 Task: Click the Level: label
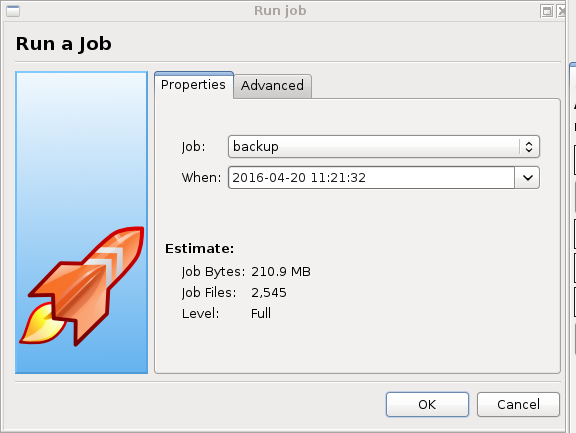click(x=201, y=314)
